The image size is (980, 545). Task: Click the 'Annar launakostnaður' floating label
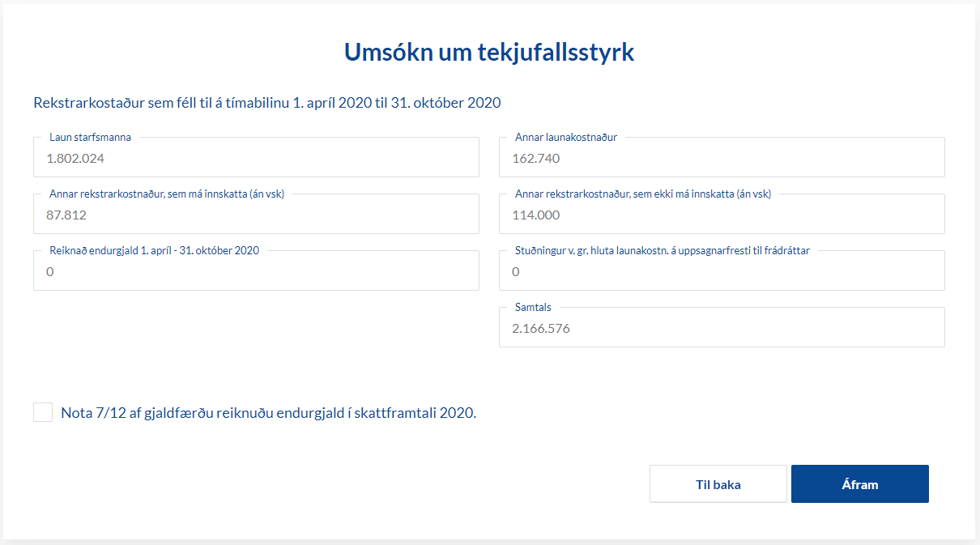(566, 138)
